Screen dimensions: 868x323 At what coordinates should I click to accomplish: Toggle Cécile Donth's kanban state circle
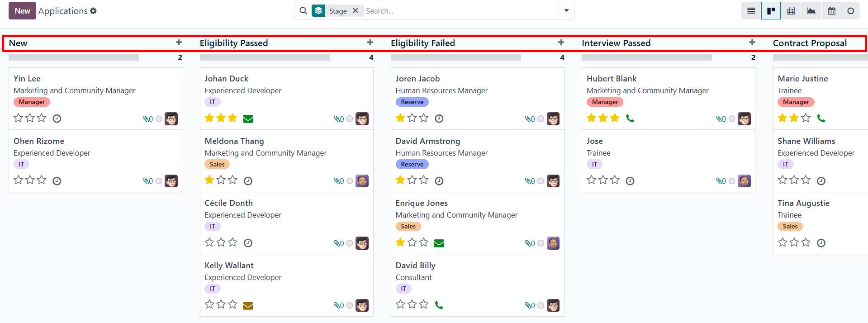pos(350,243)
